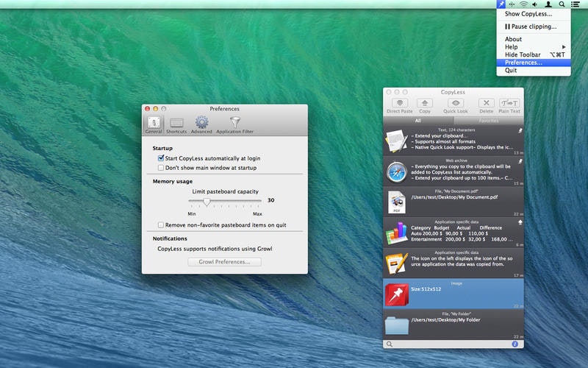Screen dimensions: 588x368
Task: Click the Direct Paste toolbar icon
Action: pyautogui.click(x=400, y=104)
